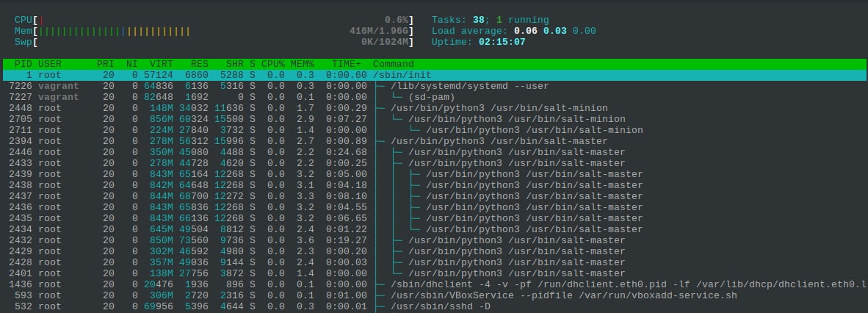This screenshot has height=313, width=868.
Task: Select salt-master process PID 2439
Action: tap(434, 174)
